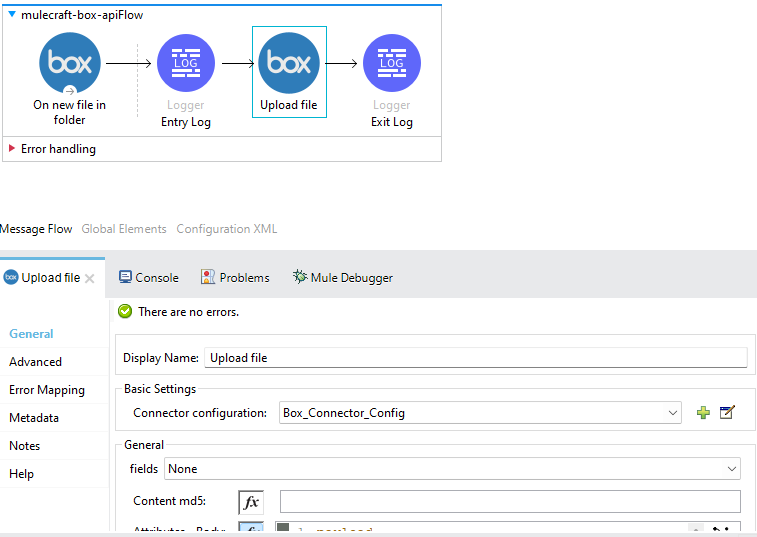This screenshot has height=537, width=757.
Task: Edit the Box connector configuration
Action: 727,412
